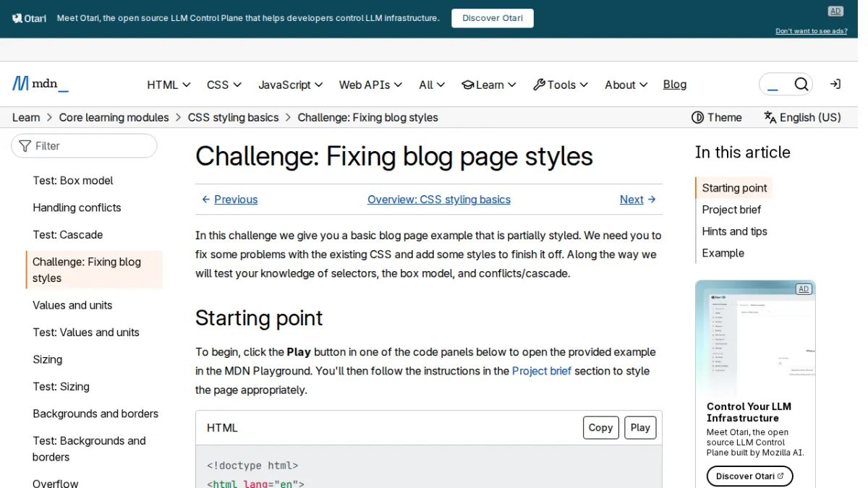Open the Learn menu with graduation cap
This screenshot has height=488, width=868.
[x=489, y=85]
